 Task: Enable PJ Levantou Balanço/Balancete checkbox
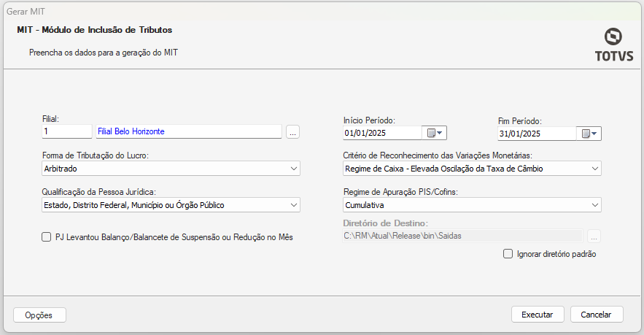(47, 236)
